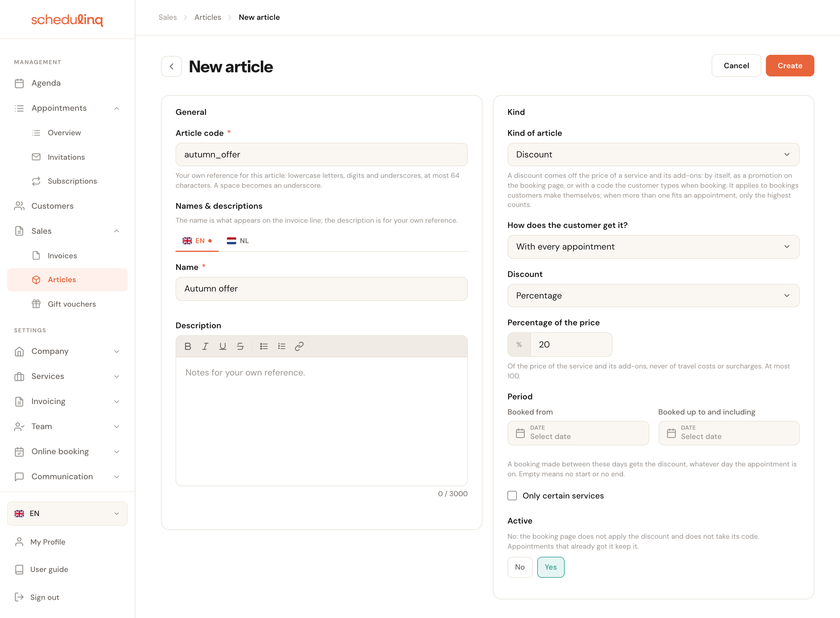Click the Cancel button
840x618 pixels.
pyautogui.click(x=736, y=66)
